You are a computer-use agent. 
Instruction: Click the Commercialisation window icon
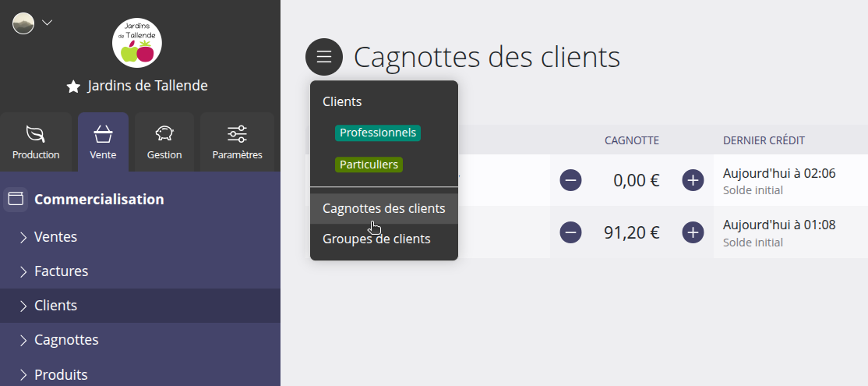click(x=16, y=199)
